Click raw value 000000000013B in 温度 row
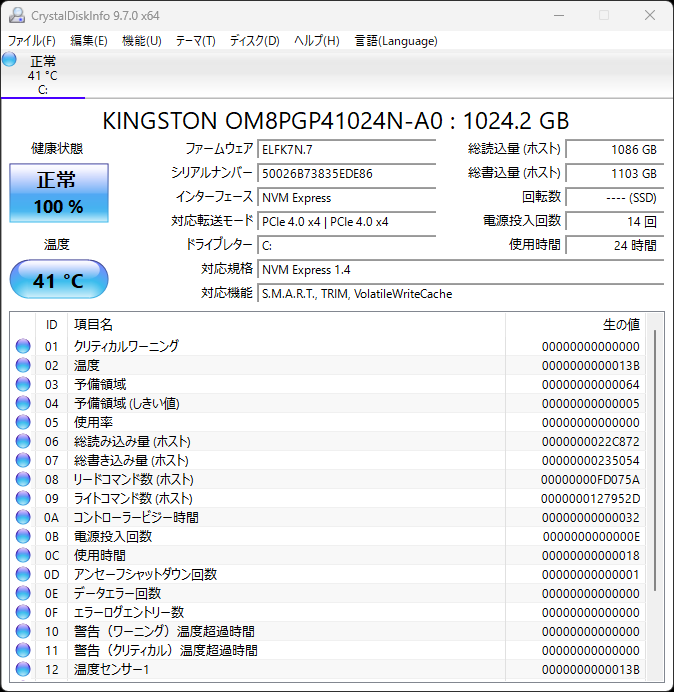Viewport: 674px width, 692px height. tap(591, 365)
